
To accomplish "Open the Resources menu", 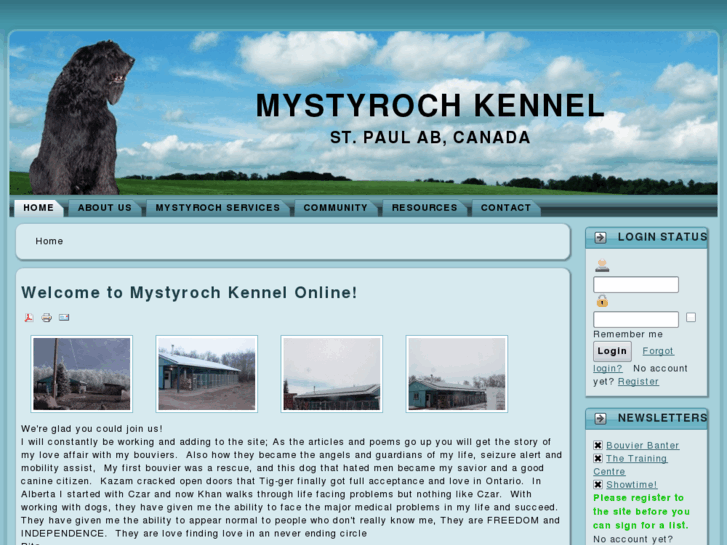I will coord(425,208).
